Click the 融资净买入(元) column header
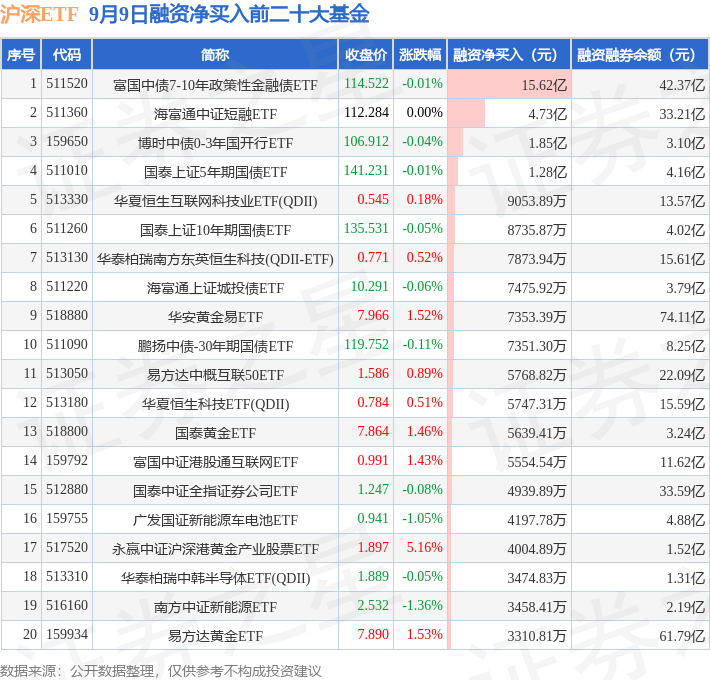 click(509, 55)
